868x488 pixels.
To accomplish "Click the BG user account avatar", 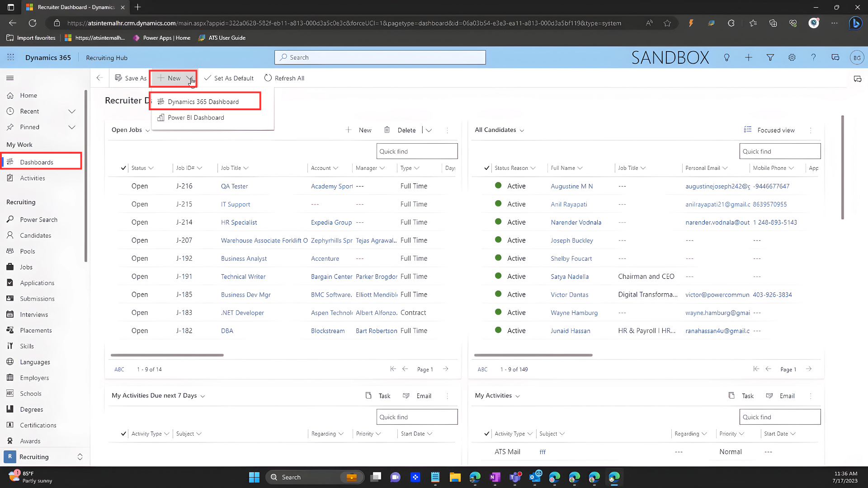I will 857,58.
